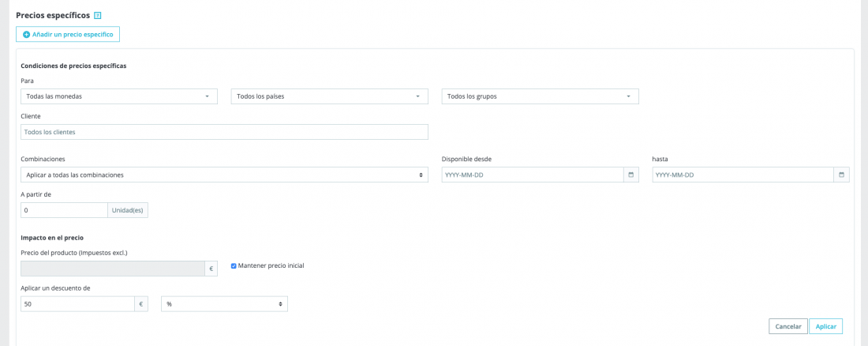868x346 pixels.
Task: Open the Disponible desde calendar icon
Action: 630,175
